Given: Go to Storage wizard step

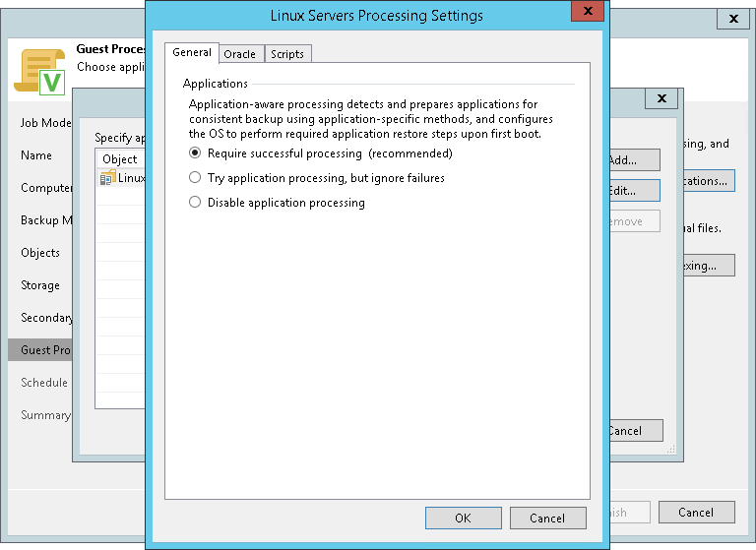Looking at the screenshot, I should pos(40,285).
